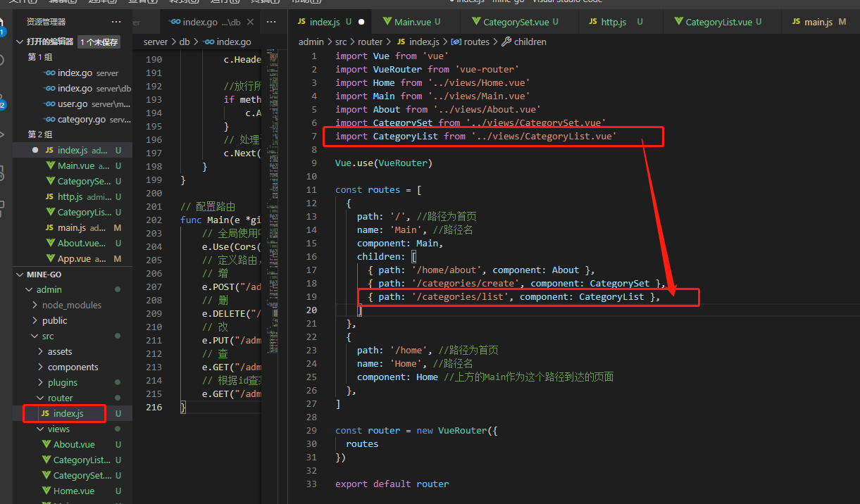Click the 'const routes = [' code line
The width and height of the screenshot is (860, 504).
click(378, 190)
